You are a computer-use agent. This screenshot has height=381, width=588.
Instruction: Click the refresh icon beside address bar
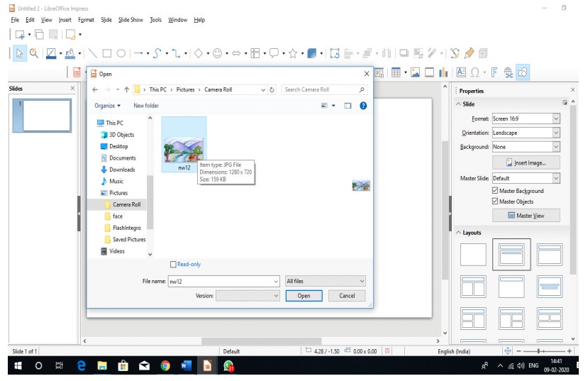[x=272, y=90]
